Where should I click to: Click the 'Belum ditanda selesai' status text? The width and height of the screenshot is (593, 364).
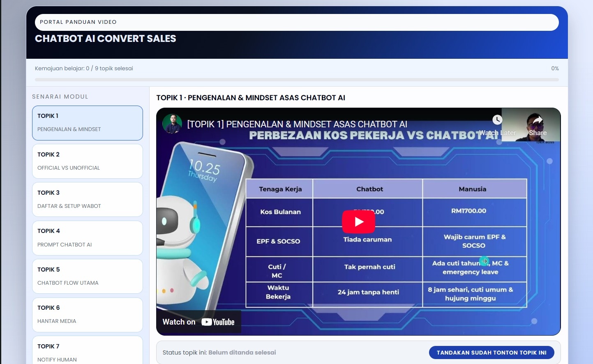[242, 352]
